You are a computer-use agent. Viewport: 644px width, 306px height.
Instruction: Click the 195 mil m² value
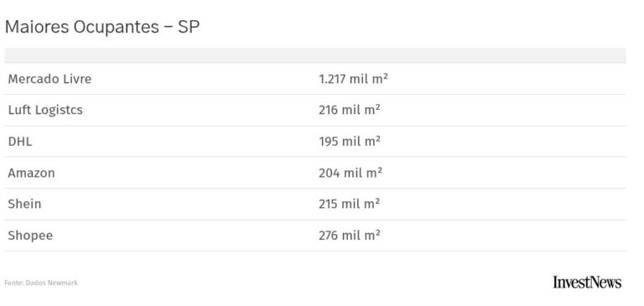350,142
